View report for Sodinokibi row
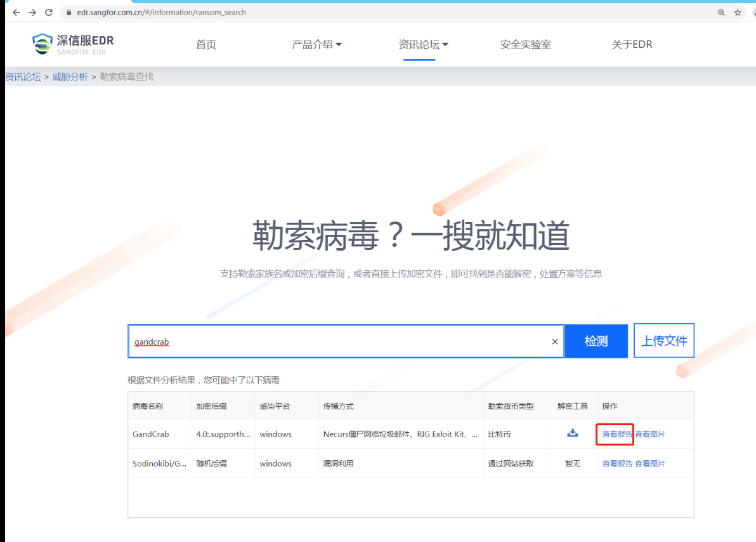This screenshot has height=542, width=756. pos(616,463)
